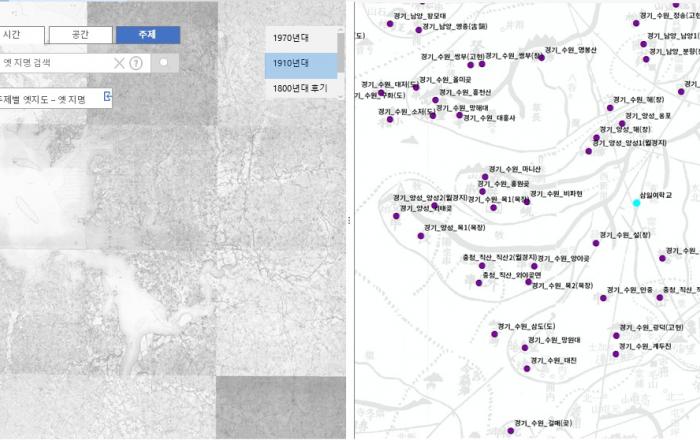Choose 1970년대 from the era list
The width and height of the screenshot is (700, 440).
pyautogui.click(x=291, y=36)
